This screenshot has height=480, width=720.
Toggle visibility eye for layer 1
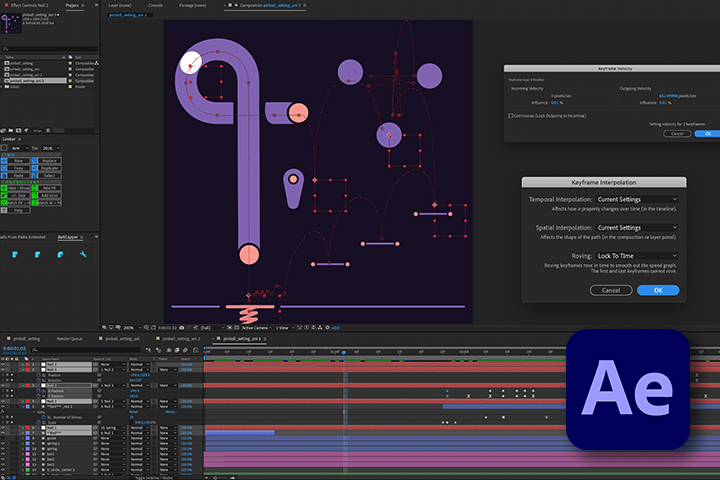(x=3, y=364)
